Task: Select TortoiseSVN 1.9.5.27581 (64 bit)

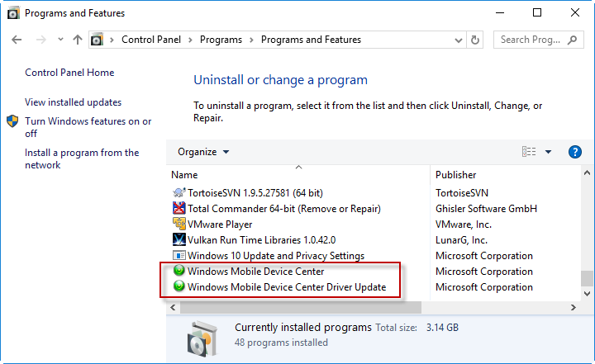Action: coord(255,193)
